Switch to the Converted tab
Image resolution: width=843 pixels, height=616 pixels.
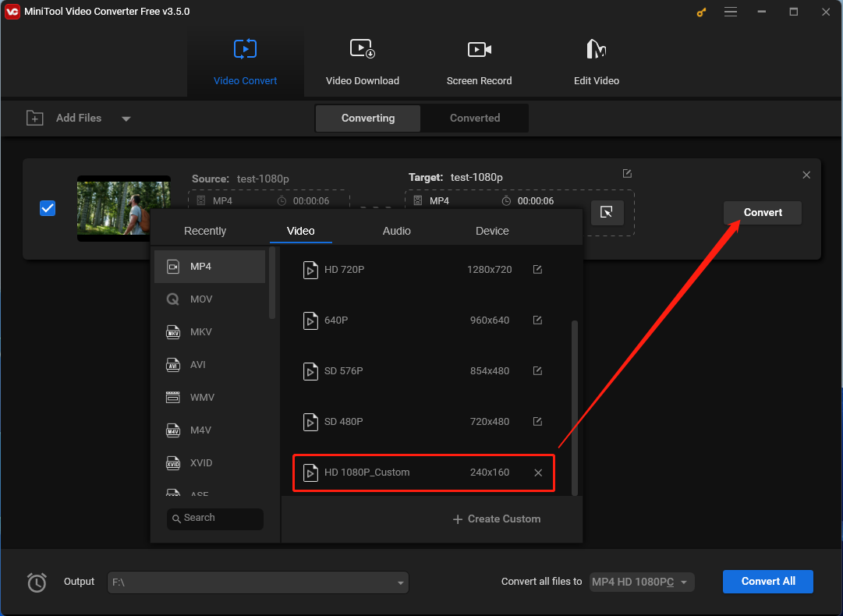[x=475, y=119]
